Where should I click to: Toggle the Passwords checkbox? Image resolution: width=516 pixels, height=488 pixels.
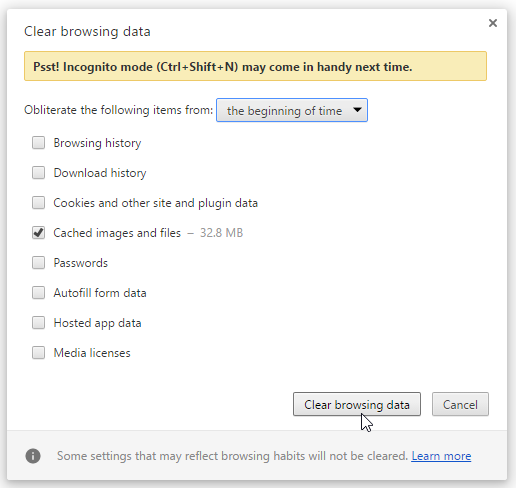coord(38,263)
